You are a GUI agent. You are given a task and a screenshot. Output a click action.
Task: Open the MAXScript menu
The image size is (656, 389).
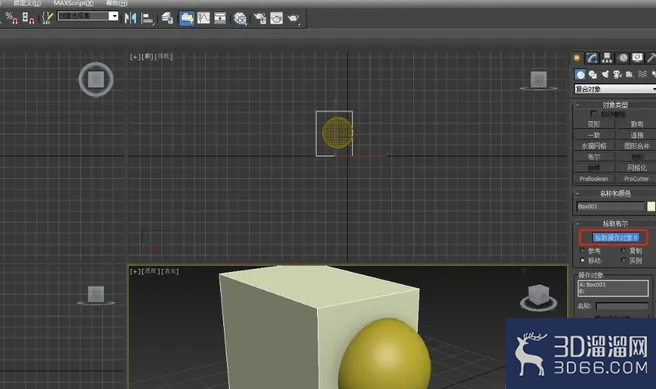click(x=74, y=3)
